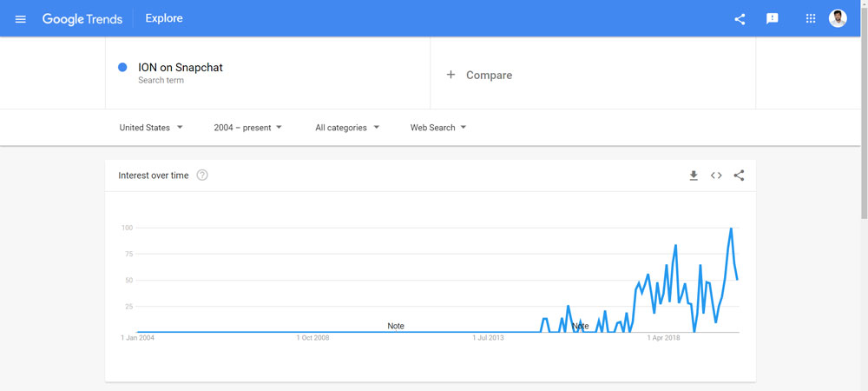868x391 pixels.
Task: Click the Explore header label
Action: click(x=164, y=19)
